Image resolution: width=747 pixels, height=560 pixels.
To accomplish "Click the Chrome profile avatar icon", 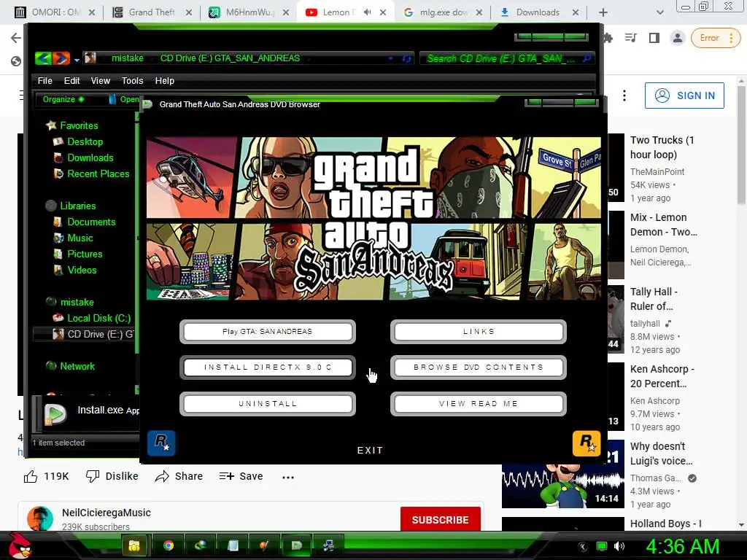I will click(677, 38).
